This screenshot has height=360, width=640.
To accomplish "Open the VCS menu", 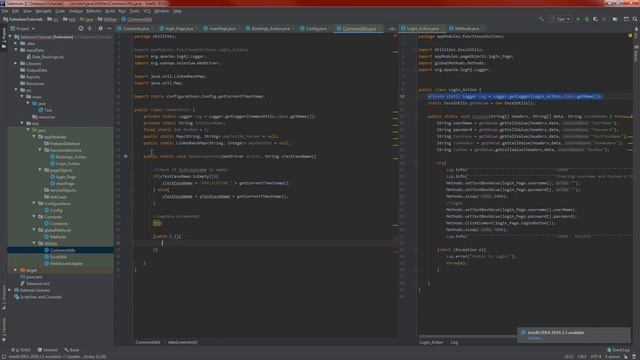I will [147, 11].
